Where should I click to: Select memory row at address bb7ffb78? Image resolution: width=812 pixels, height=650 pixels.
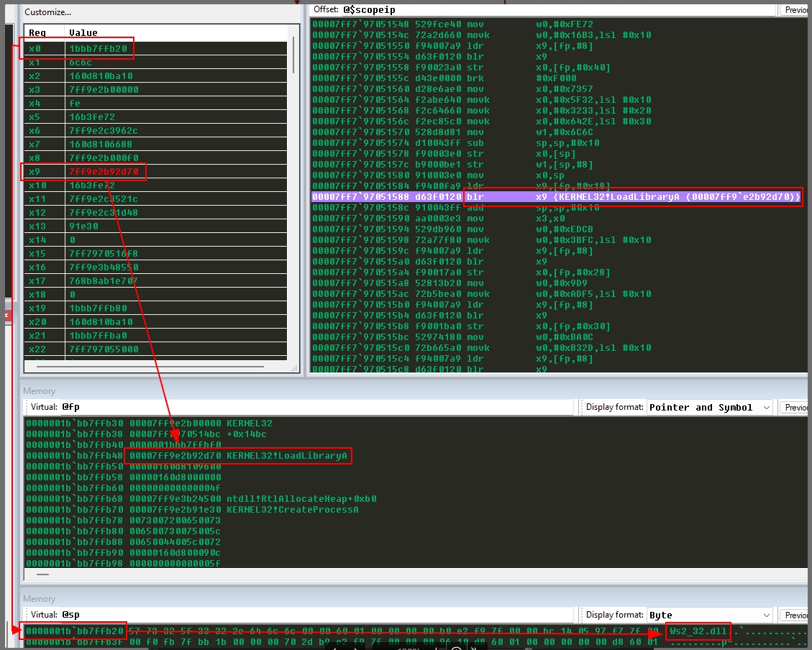pyautogui.click(x=123, y=520)
